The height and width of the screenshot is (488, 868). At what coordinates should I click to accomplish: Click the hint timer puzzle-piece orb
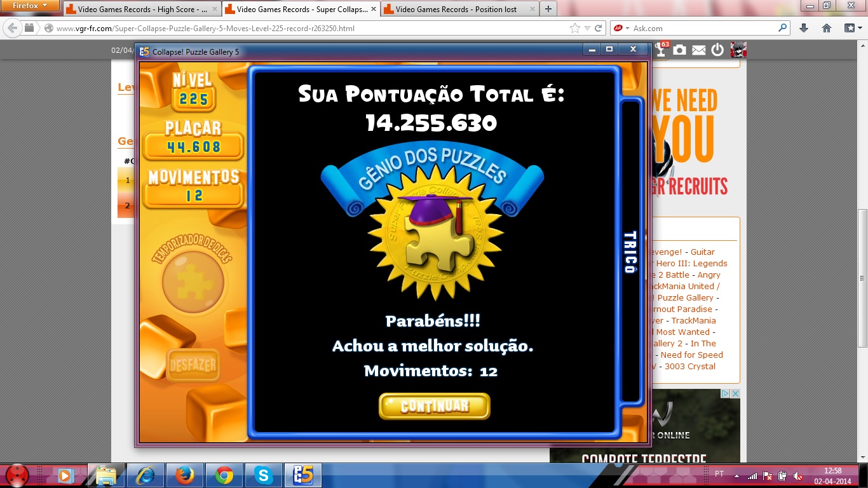point(193,281)
